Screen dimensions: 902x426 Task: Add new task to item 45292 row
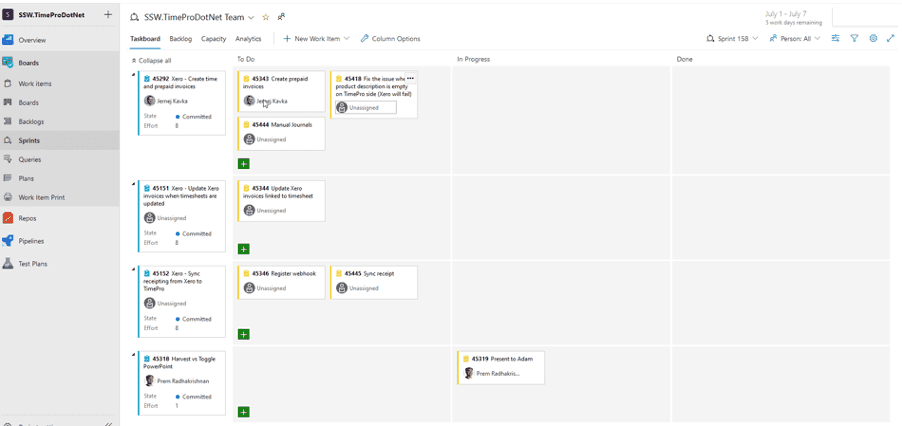[244, 163]
